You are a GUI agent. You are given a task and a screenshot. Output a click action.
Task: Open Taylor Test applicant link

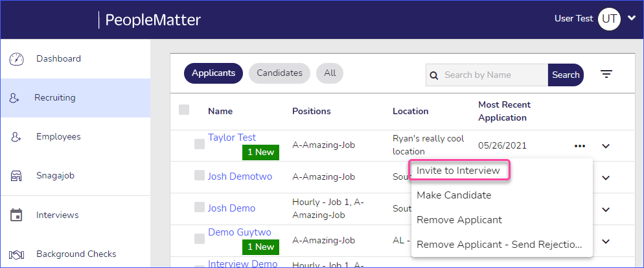232,138
